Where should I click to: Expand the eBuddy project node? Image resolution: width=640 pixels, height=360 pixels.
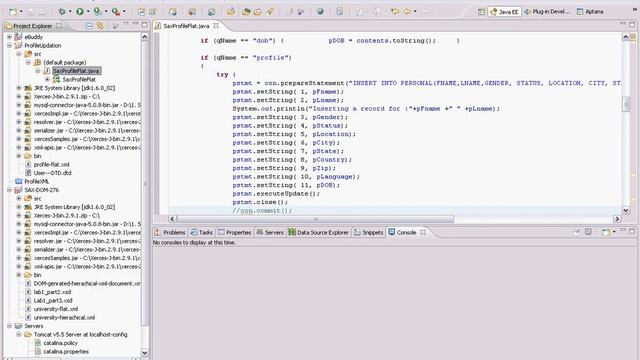[x=9, y=37]
